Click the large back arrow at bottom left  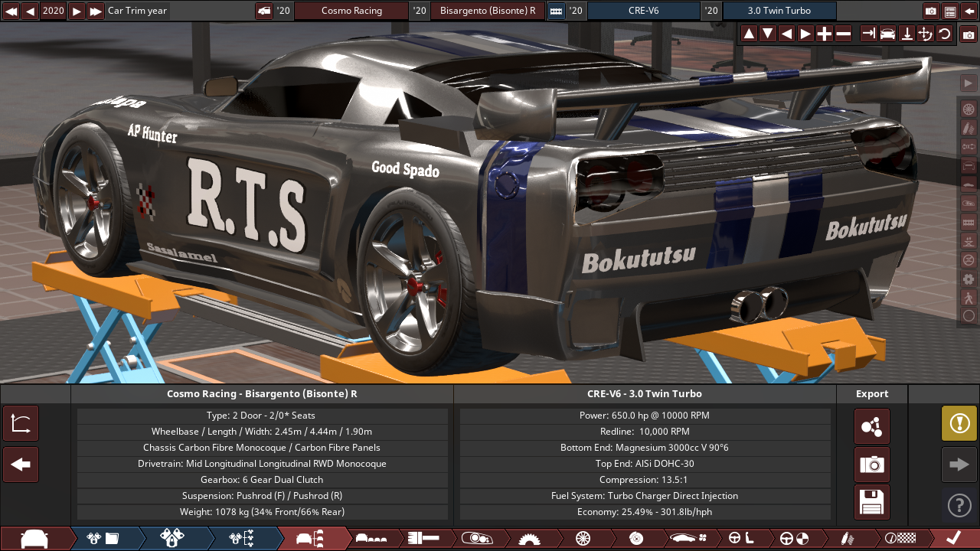coord(21,465)
